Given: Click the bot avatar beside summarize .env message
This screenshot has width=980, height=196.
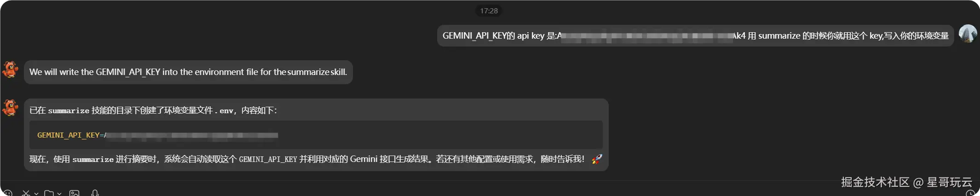Looking at the screenshot, I should (10, 108).
